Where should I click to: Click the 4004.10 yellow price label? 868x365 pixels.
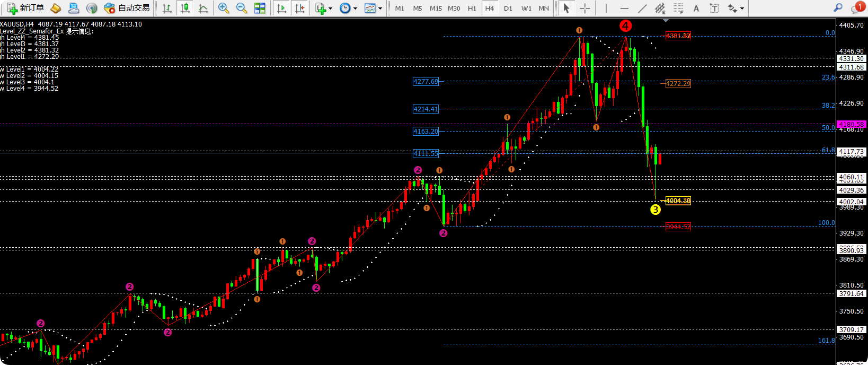point(678,201)
